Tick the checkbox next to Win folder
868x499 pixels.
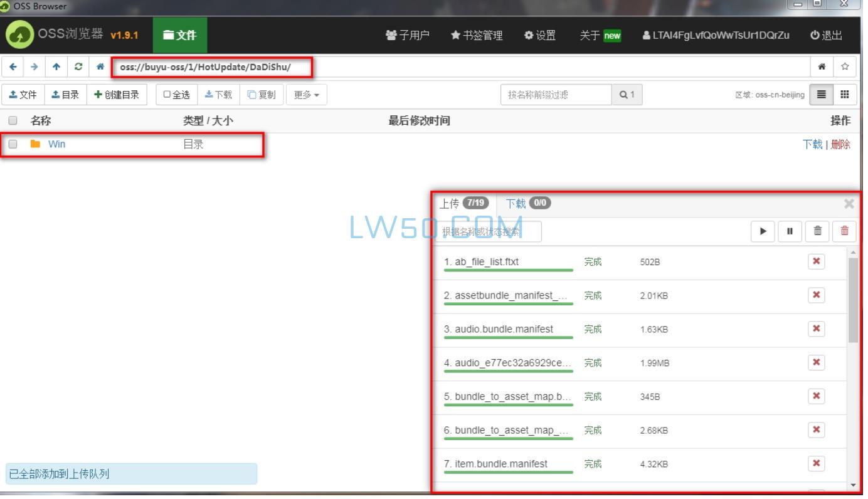(13, 144)
